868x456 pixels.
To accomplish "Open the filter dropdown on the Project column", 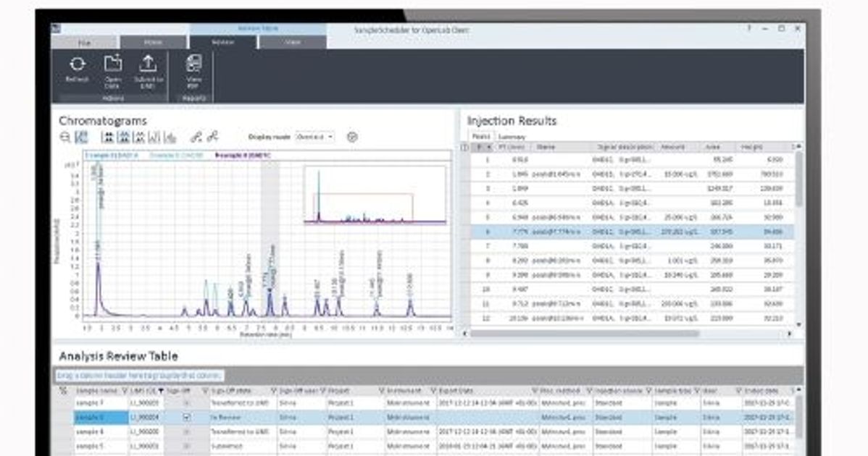I will coord(322,391).
